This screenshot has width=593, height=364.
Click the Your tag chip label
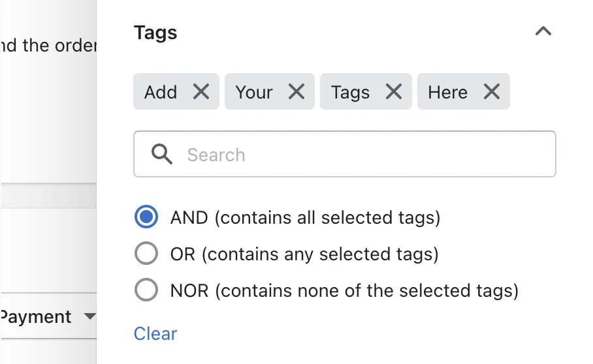(x=254, y=92)
